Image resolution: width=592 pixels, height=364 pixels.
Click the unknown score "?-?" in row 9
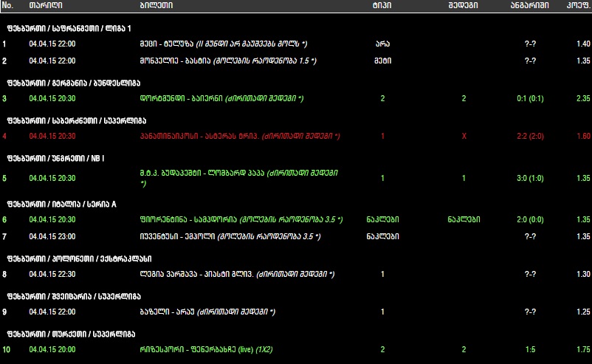click(530, 312)
